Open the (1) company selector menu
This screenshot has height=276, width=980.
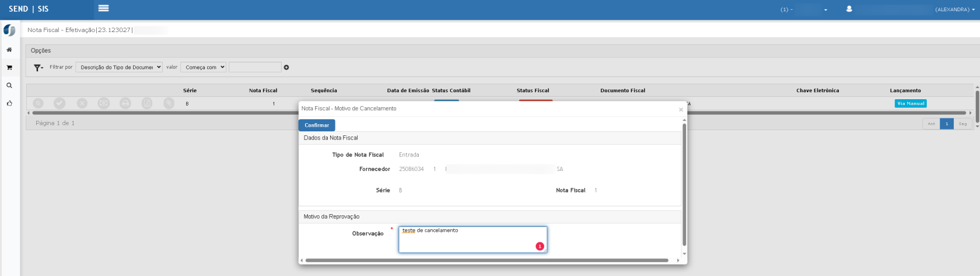[x=804, y=9]
